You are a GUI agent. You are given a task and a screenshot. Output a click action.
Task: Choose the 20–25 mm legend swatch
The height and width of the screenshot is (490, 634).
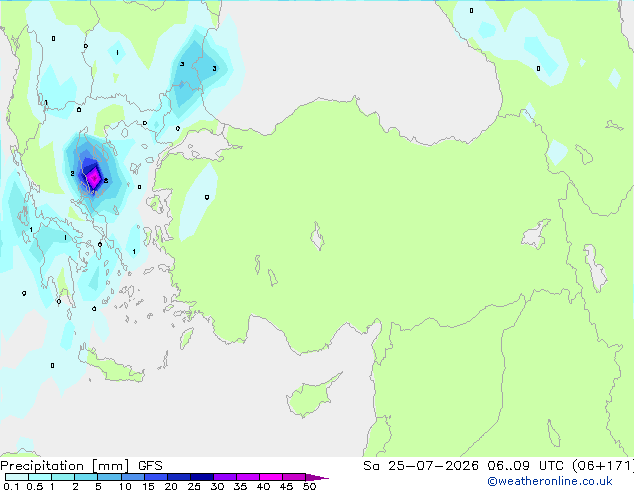(x=178, y=477)
